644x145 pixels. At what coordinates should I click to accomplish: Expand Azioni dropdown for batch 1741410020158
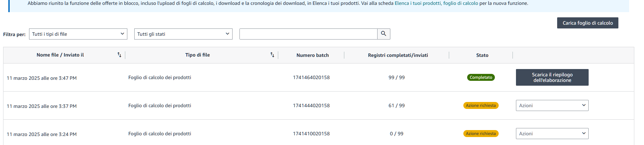coord(552,134)
